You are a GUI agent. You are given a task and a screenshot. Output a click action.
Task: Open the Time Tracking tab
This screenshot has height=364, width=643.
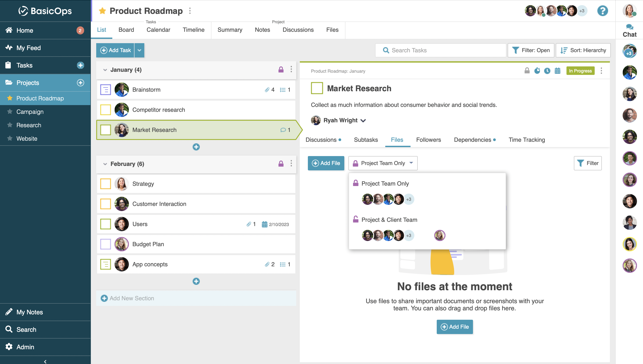(527, 140)
